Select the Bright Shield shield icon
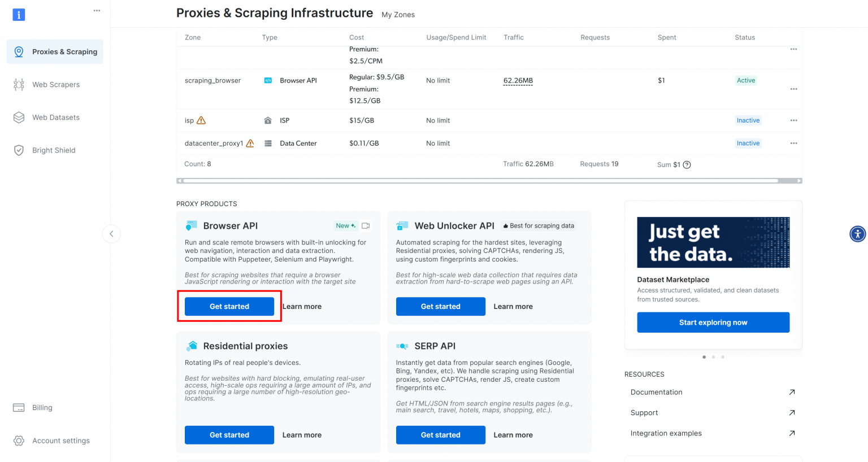The height and width of the screenshot is (462, 868). point(19,150)
